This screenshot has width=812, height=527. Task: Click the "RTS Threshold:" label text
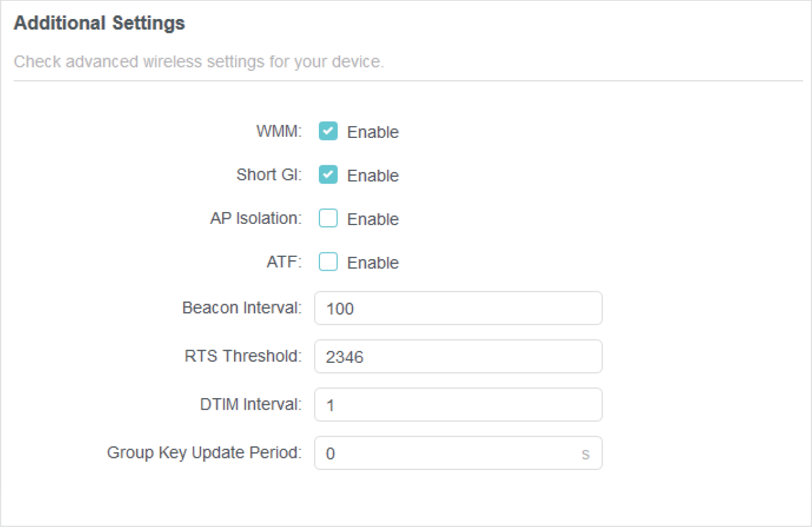point(243,356)
